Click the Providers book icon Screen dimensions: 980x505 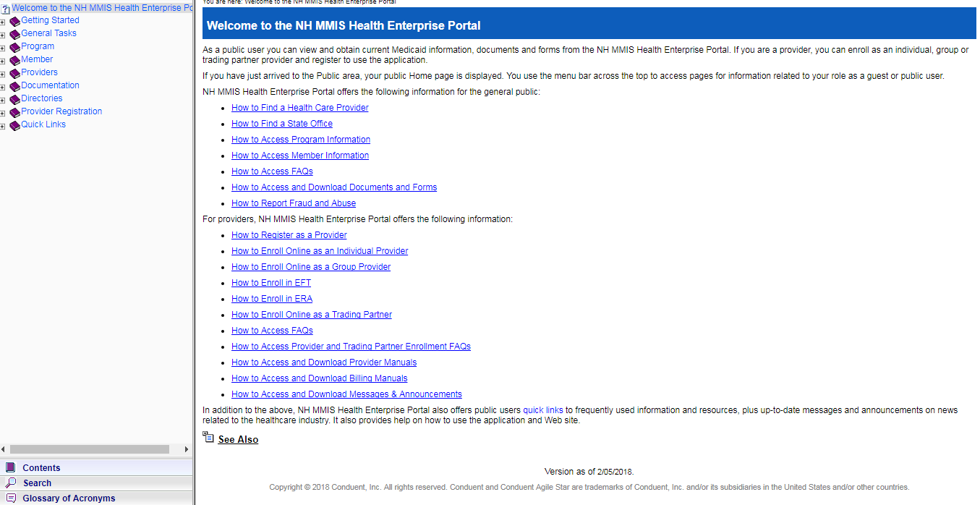(x=14, y=74)
